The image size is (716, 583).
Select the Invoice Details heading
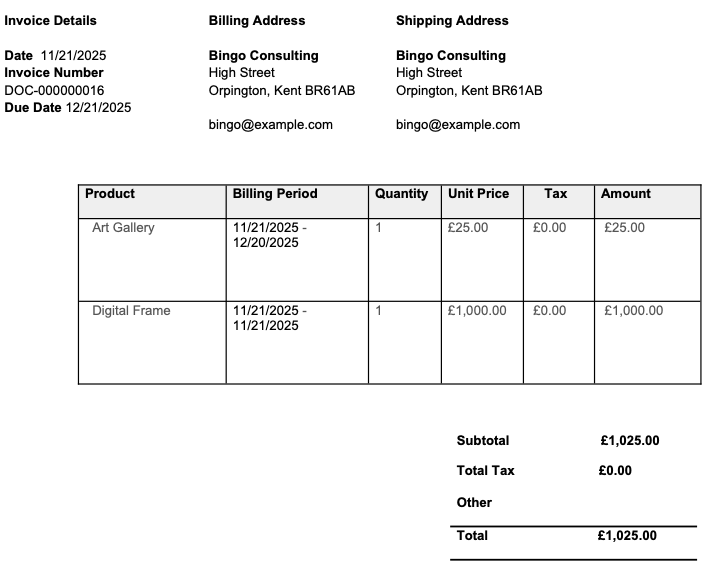pyautogui.click(x=51, y=20)
